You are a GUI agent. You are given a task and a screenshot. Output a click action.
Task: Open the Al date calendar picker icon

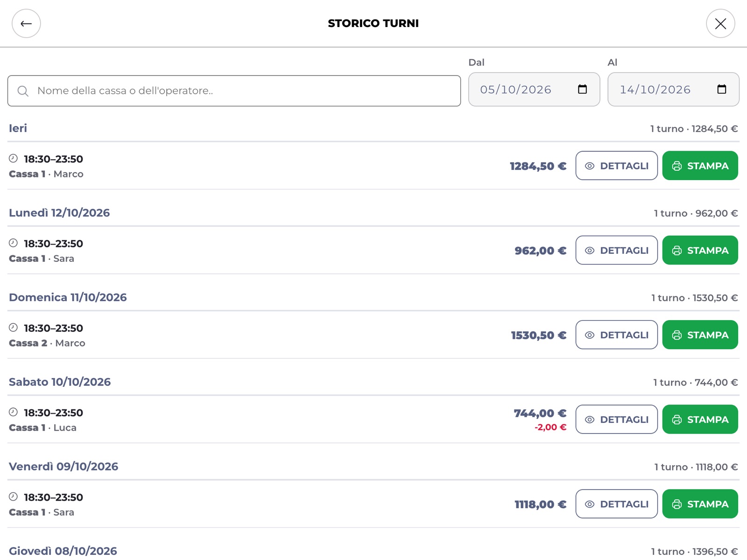[722, 89]
